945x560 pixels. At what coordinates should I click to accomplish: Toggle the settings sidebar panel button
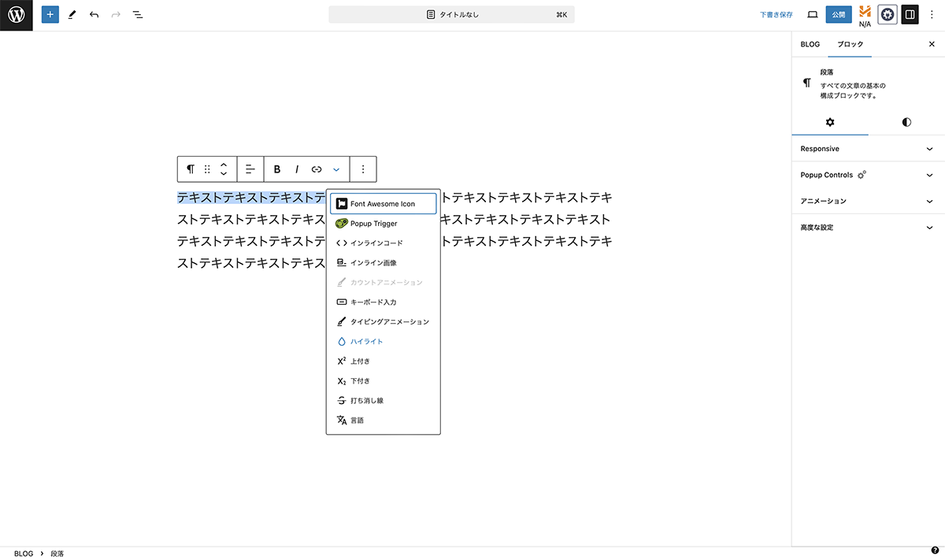[x=910, y=15]
